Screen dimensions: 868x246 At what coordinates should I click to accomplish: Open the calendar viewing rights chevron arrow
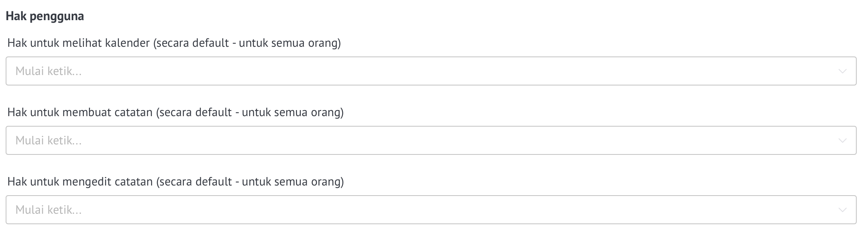[x=842, y=71]
